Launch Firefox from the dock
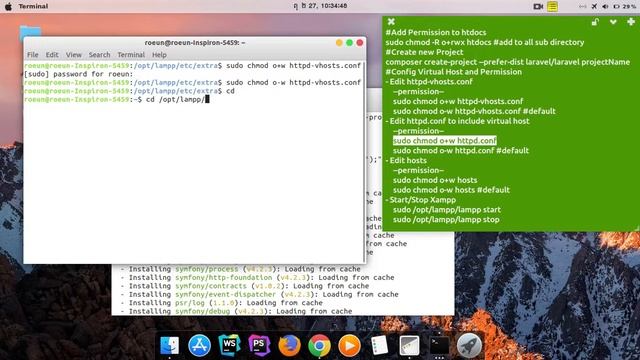Viewport: 640px width, 360px height. pos(289,345)
